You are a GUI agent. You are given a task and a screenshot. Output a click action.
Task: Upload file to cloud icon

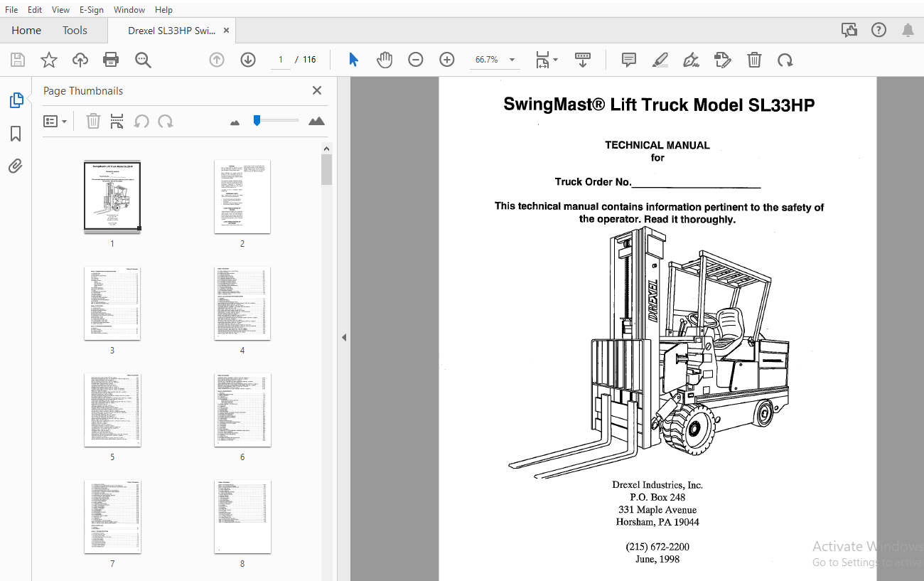(x=80, y=60)
